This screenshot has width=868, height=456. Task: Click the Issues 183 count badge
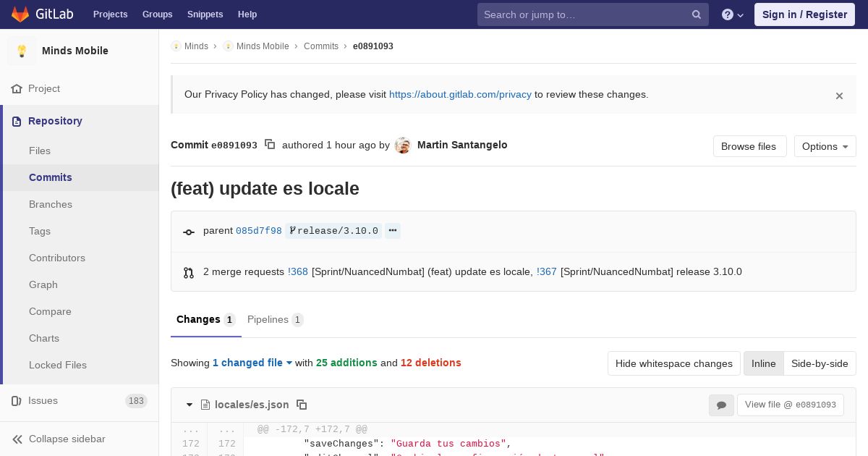(x=136, y=401)
